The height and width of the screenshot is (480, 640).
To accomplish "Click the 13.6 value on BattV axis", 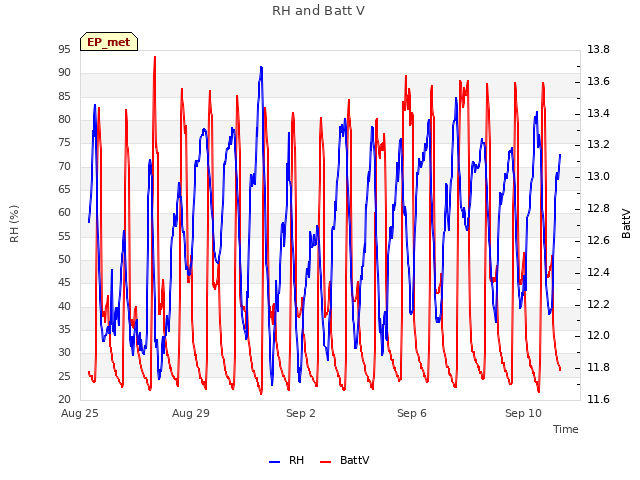I will pos(598,81).
